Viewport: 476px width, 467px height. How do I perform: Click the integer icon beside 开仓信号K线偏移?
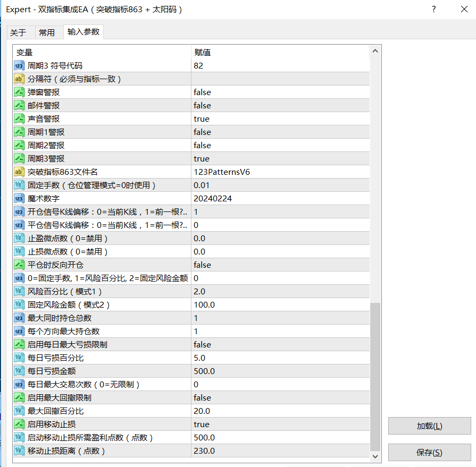tap(19, 212)
